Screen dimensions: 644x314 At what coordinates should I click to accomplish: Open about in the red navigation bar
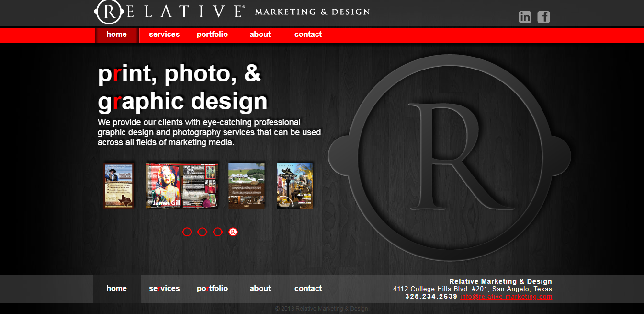(x=260, y=35)
